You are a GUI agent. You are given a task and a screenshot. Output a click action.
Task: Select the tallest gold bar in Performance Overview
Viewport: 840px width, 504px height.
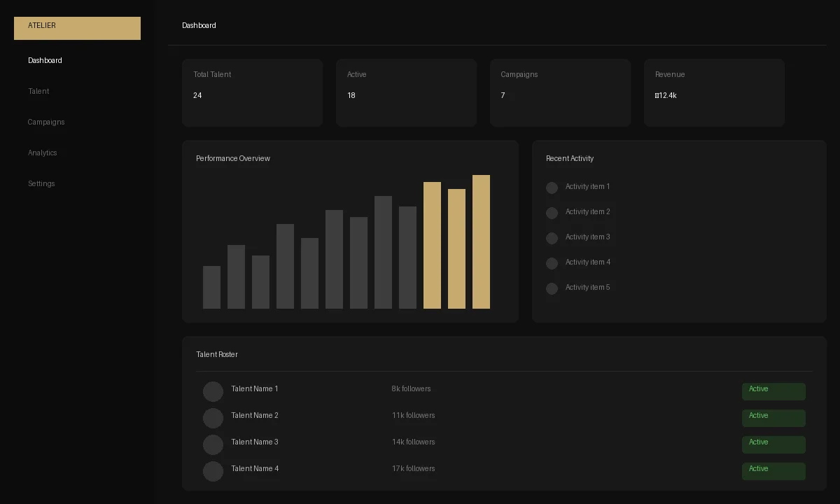click(x=481, y=241)
